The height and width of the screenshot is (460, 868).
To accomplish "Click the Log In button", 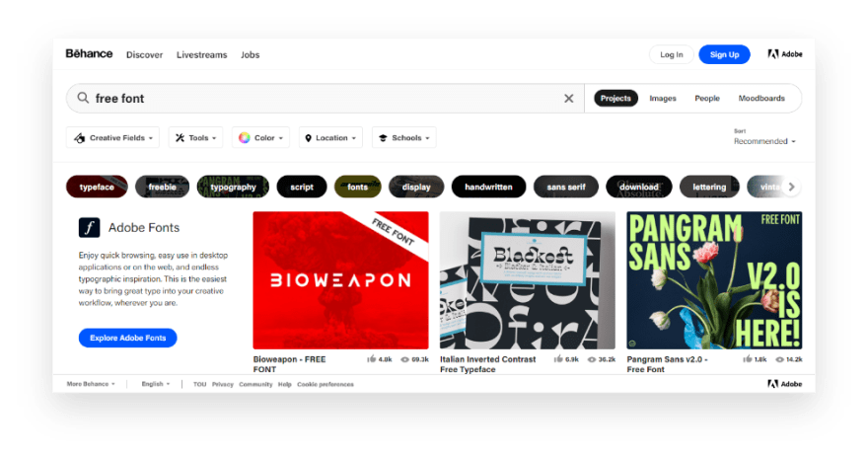I will (672, 54).
